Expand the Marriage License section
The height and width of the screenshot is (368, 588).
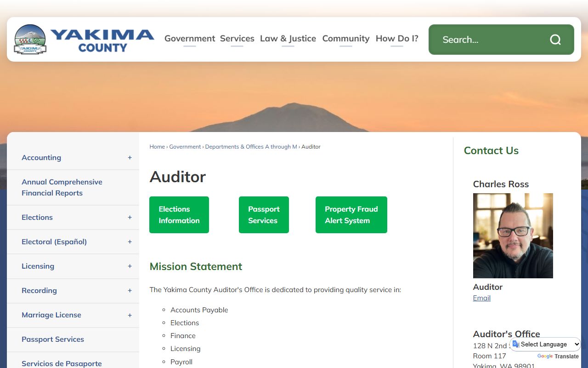(x=130, y=315)
